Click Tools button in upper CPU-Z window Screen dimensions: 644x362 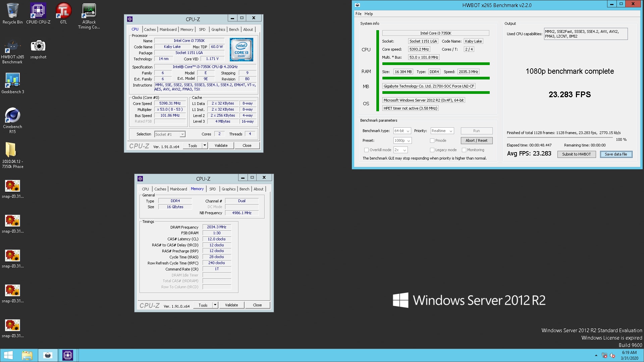pos(193,145)
